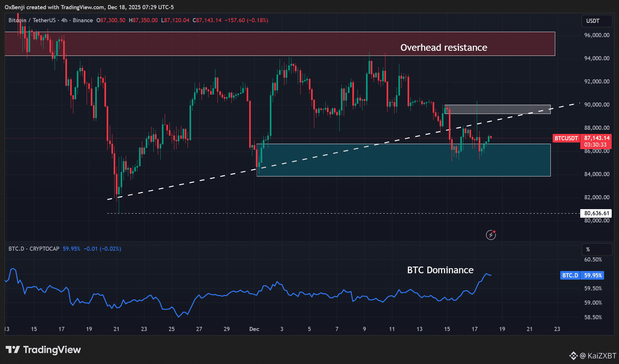Screen dimensions: 619x364
Task: Select the Dec label on the date axis
Action: click(254, 329)
